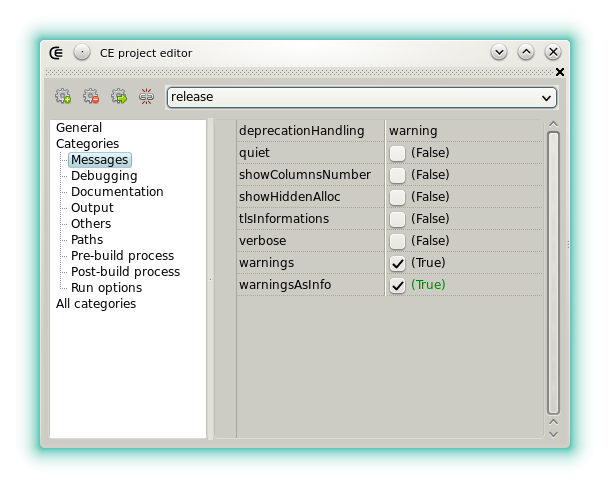Click the broken link synchronize icon
Viewport: 610px width, 488px height.
(x=147, y=97)
